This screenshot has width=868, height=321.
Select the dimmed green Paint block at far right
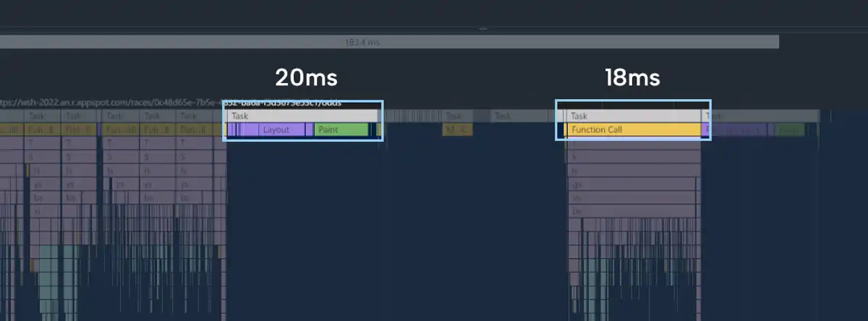[x=790, y=130]
